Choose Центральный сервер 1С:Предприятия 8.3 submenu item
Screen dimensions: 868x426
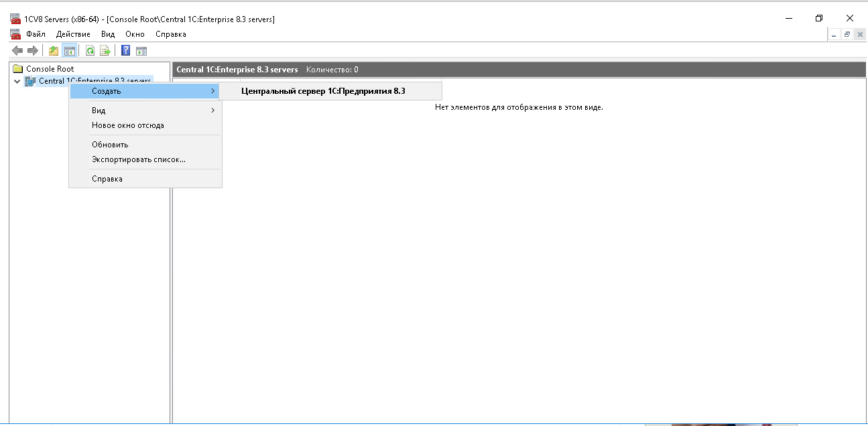coord(323,91)
